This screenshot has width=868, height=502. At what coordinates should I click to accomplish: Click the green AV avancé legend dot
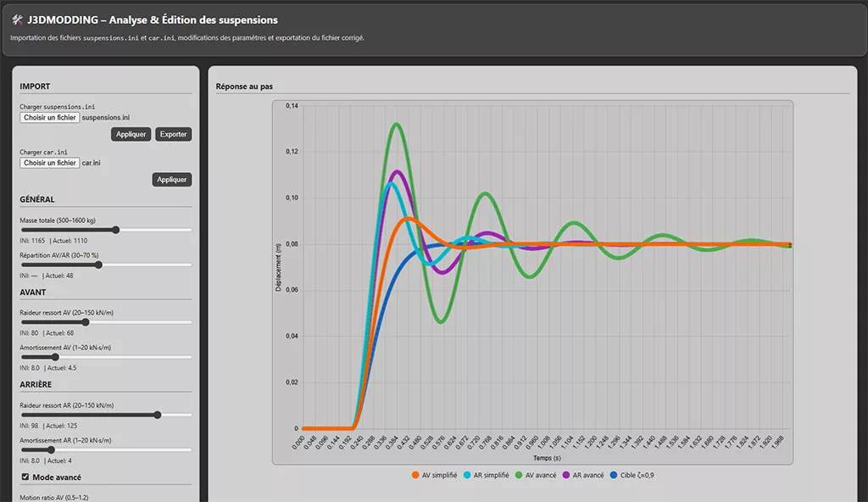(520, 475)
